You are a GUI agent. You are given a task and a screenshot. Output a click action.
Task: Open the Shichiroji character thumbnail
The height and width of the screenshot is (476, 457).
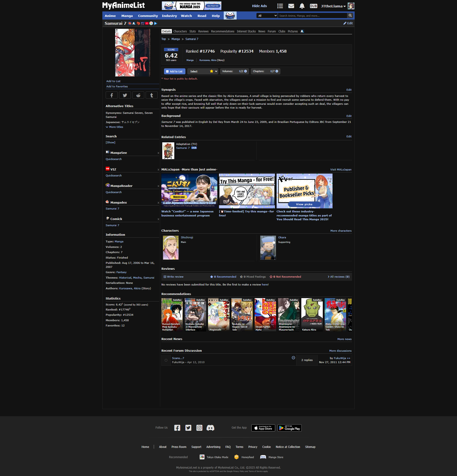click(x=171, y=247)
